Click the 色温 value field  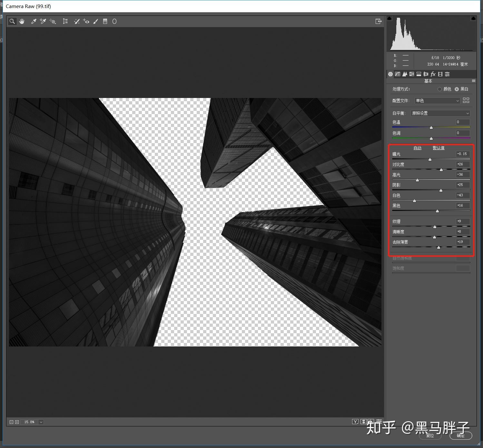point(463,122)
